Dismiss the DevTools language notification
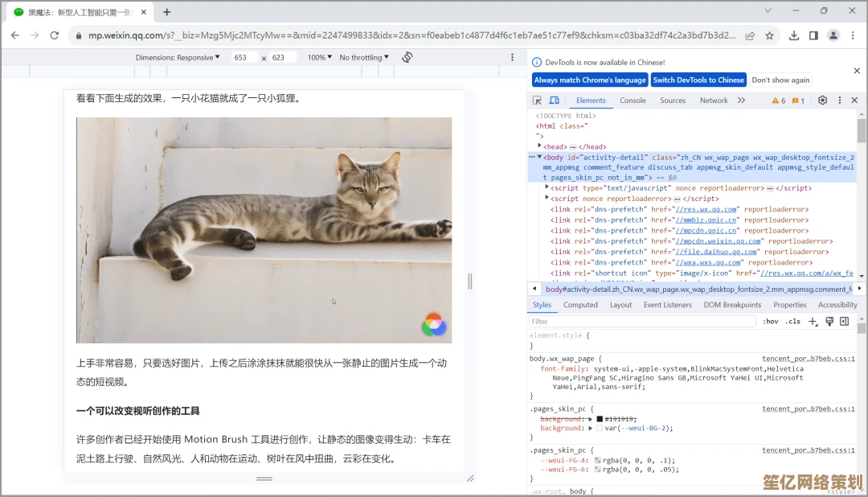868x497 pixels. coord(857,71)
